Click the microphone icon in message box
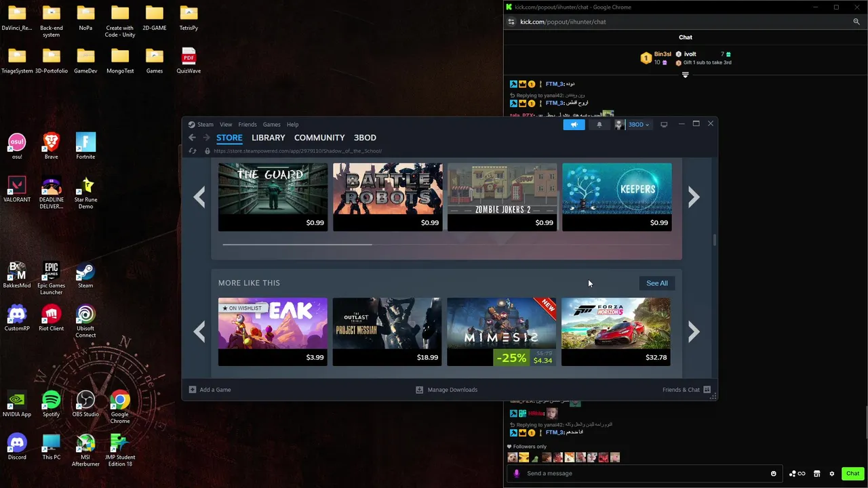Screen dimensions: 868x488 [x=517, y=474]
